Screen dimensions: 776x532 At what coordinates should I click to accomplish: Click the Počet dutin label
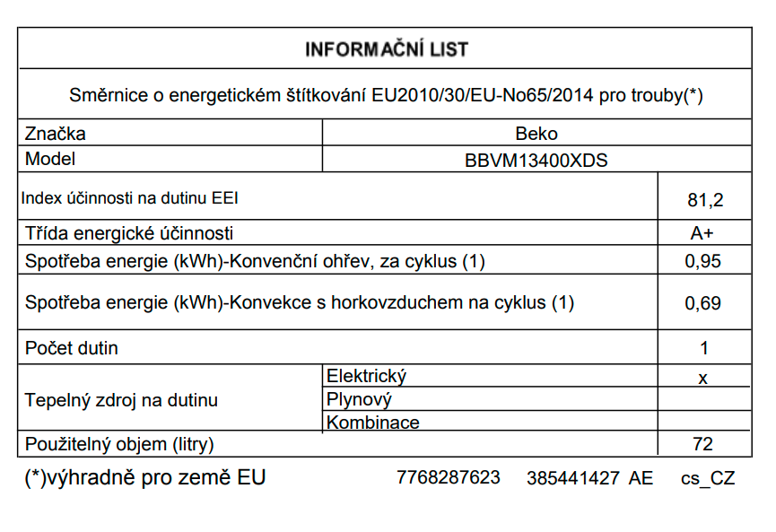coord(72,348)
